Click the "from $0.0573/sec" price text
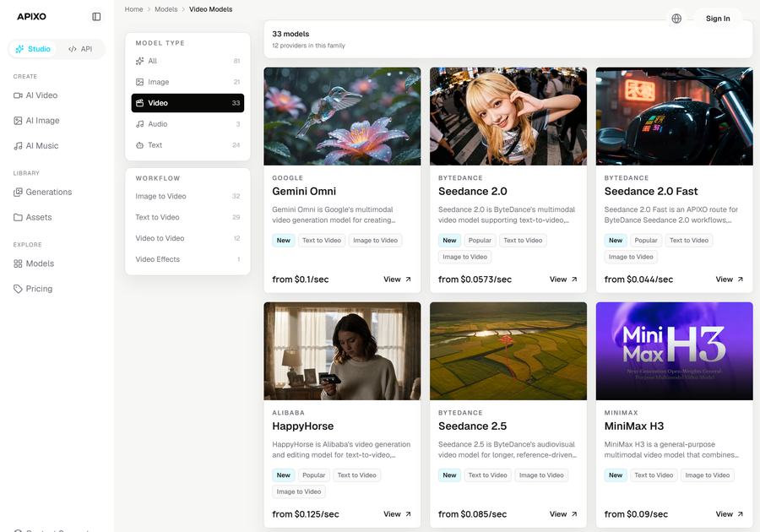The height and width of the screenshot is (532, 760). tap(475, 280)
